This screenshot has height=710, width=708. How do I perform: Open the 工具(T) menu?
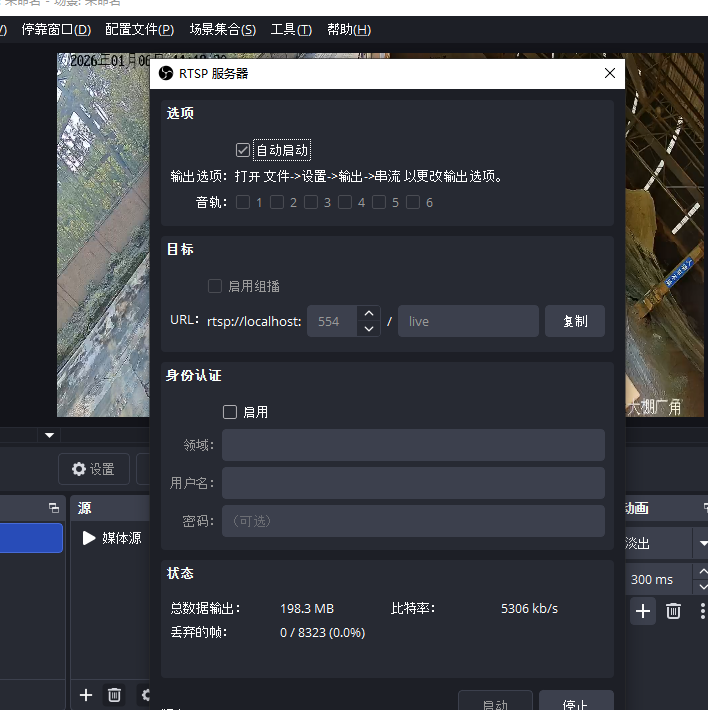[291, 30]
